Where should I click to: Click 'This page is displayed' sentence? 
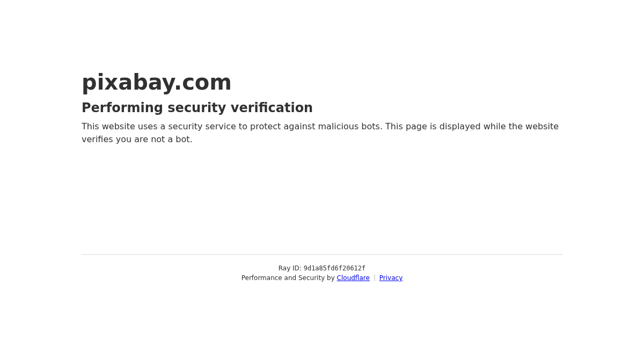point(433,127)
